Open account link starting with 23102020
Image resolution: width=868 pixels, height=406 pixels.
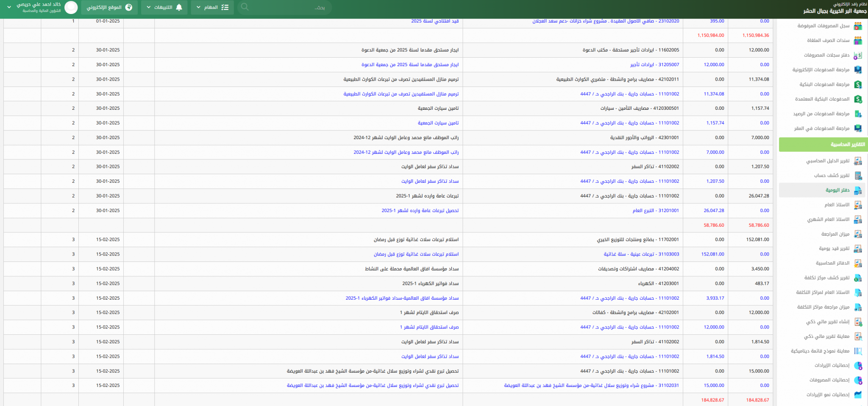[606, 21]
